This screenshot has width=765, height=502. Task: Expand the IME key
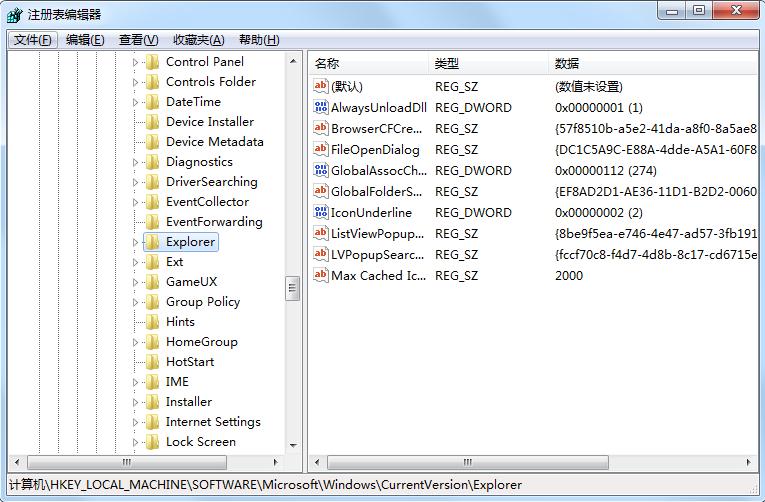[135, 382]
